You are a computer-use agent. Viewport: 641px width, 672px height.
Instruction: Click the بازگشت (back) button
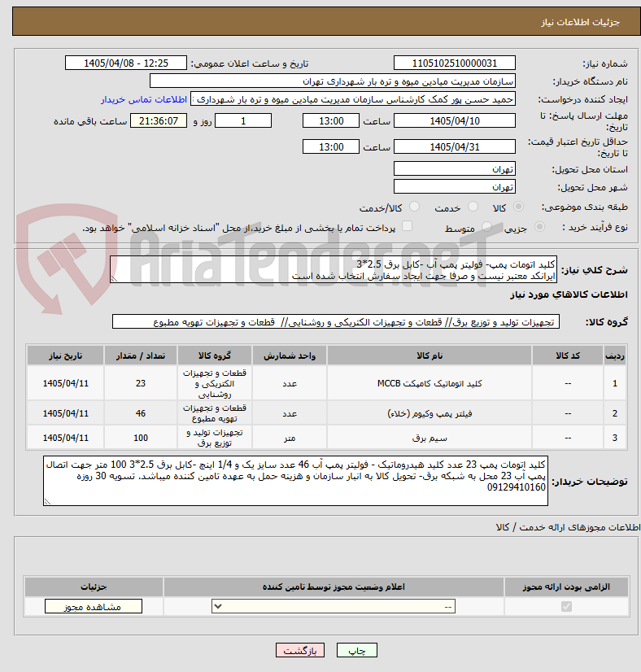click(x=300, y=650)
